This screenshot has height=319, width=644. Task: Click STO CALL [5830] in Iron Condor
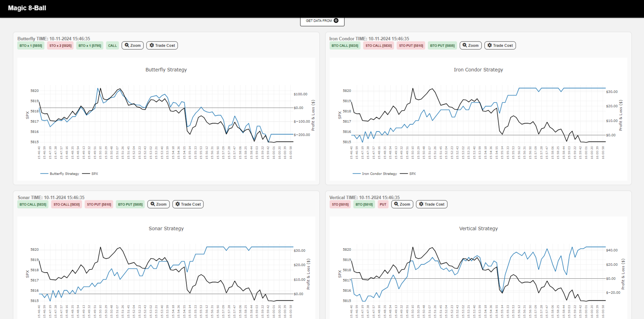point(378,45)
